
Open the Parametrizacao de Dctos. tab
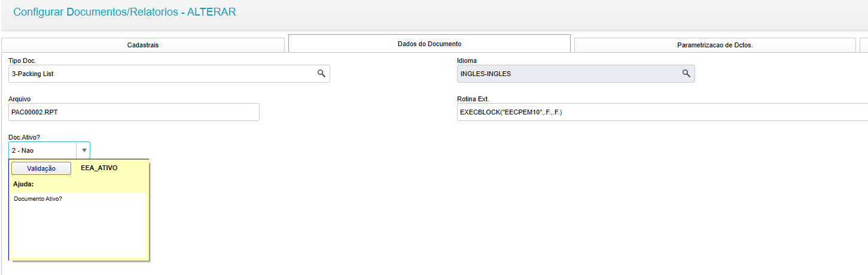tap(715, 45)
